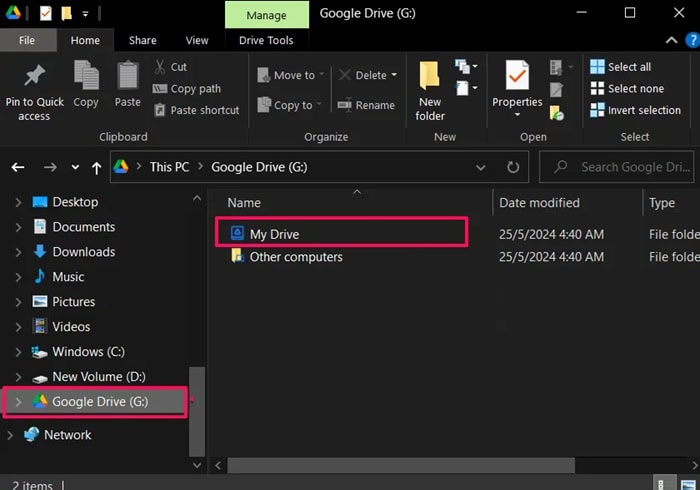This screenshot has width=700, height=490.
Task: Select Downloads in the navigation pane
Action: (83, 252)
